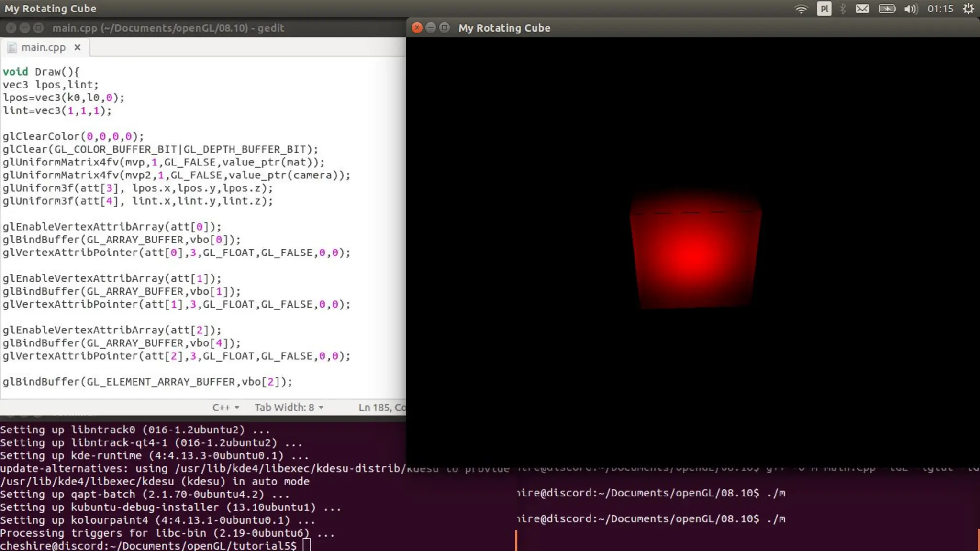Open the sound volume indicator
Screen dimensions: 980x551
[x=911, y=9]
